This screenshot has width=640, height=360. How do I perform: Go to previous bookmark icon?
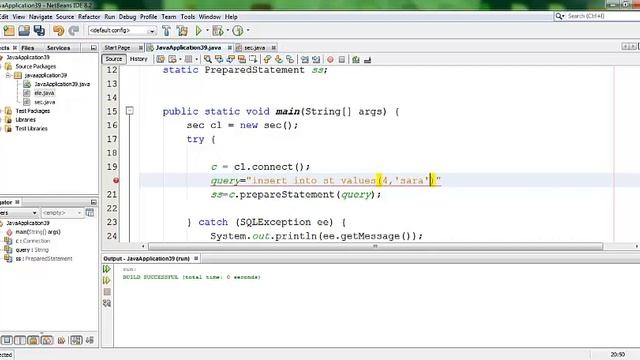click(x=267, y=60)
